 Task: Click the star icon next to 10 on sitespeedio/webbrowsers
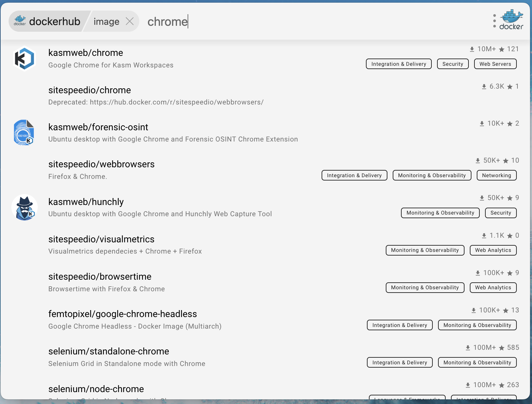coord(506,161)
